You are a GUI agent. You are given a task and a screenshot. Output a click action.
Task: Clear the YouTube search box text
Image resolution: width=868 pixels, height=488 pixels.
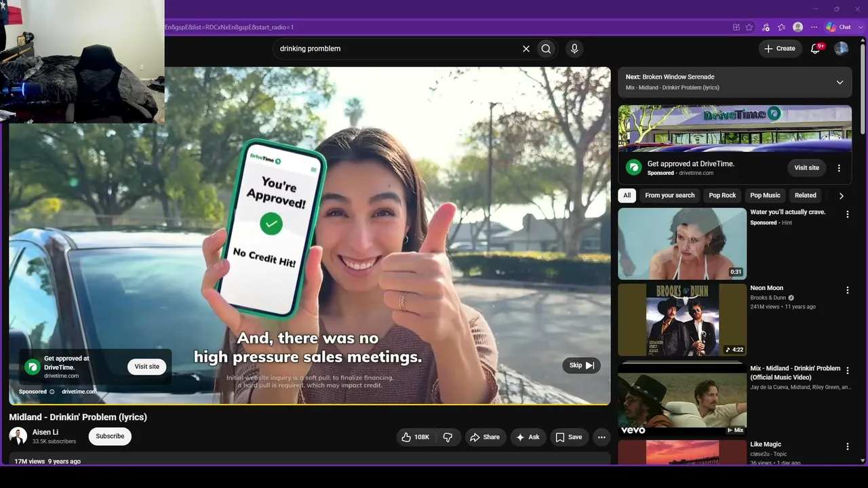point(526,49)
